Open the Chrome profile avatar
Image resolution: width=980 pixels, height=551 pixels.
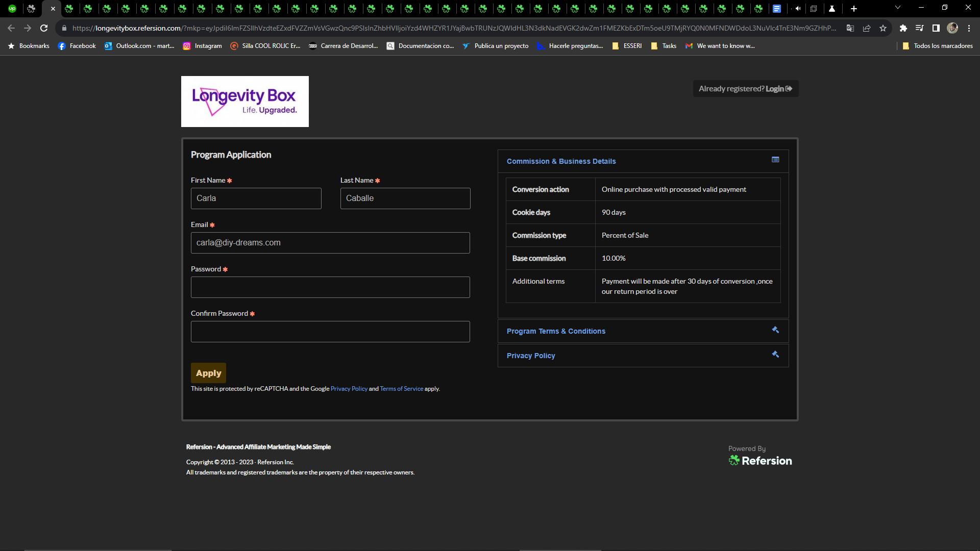952,28
